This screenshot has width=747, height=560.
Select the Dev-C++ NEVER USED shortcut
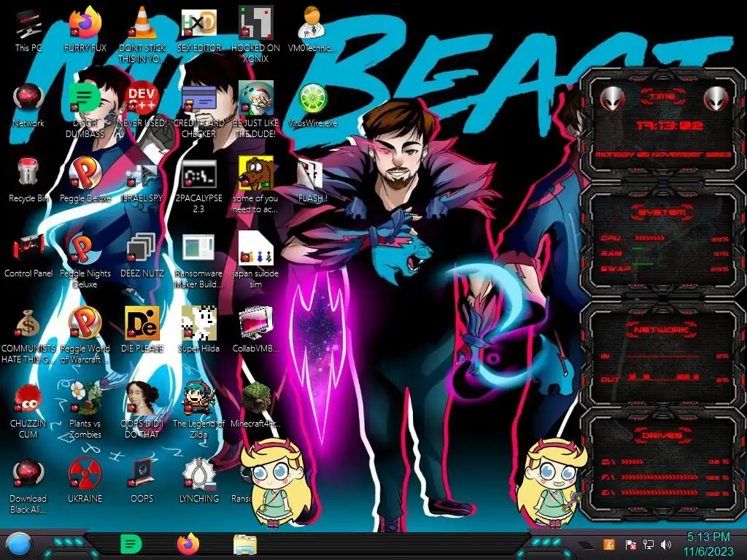[142, 105]
